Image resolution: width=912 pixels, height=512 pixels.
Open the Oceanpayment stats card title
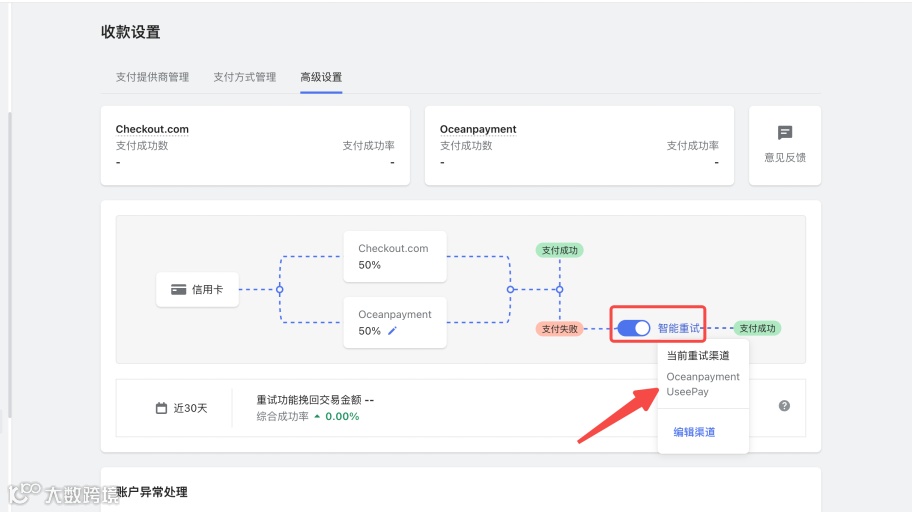(478, 129)
